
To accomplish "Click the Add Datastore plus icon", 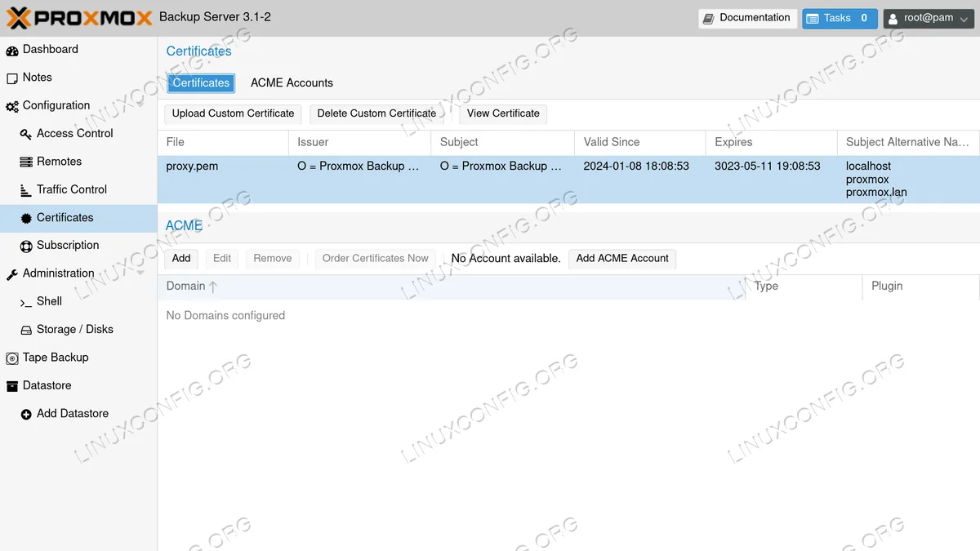I will pos(26,414).
